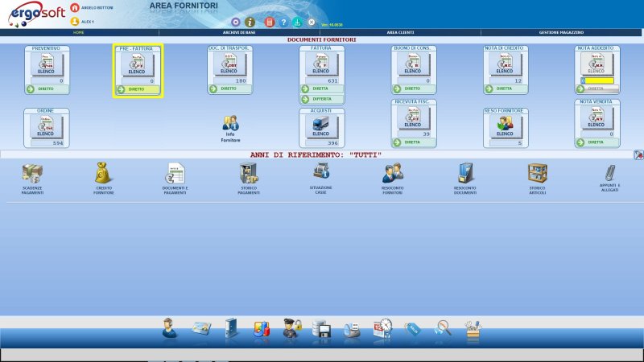The height and width of the screenshot is (362, 644).
Task: Click the calendar and clock icon
Action: (x=383, y=328)
